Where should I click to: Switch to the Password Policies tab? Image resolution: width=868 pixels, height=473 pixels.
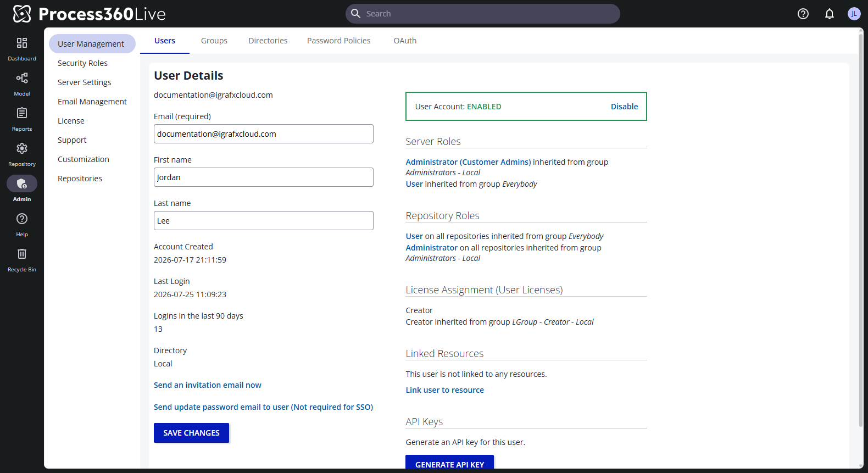point(339,41)
